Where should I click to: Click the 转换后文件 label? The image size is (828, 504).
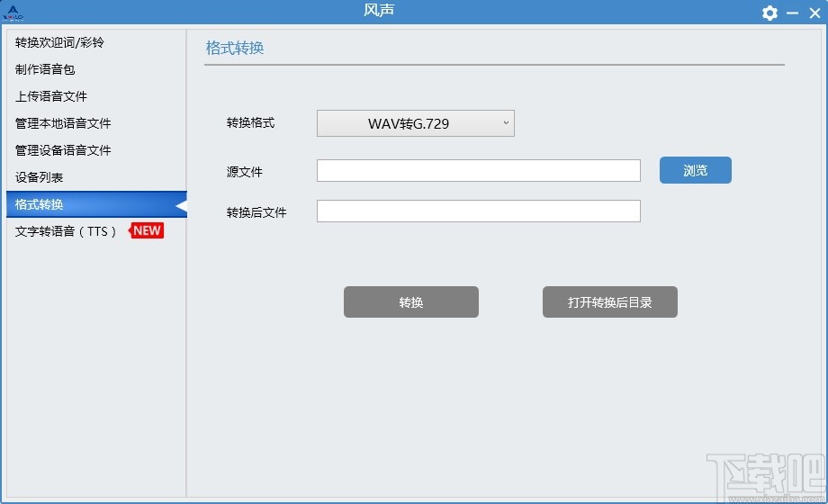point(256,212)
